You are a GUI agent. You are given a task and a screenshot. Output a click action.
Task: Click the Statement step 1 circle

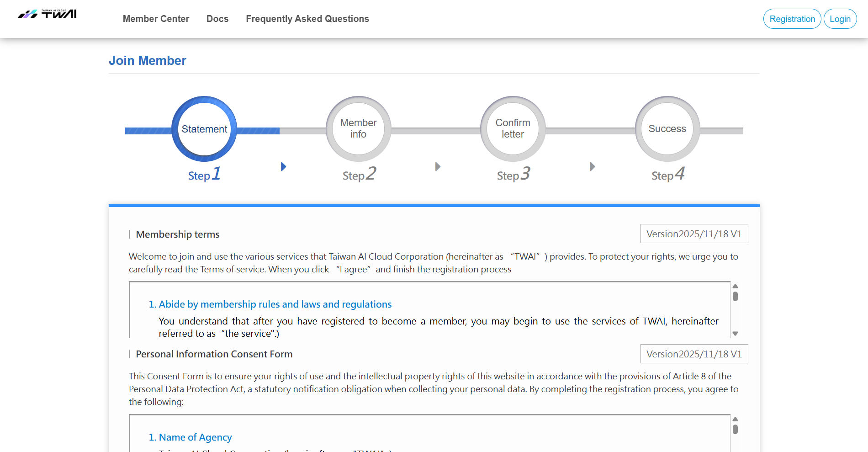(204, 129)
